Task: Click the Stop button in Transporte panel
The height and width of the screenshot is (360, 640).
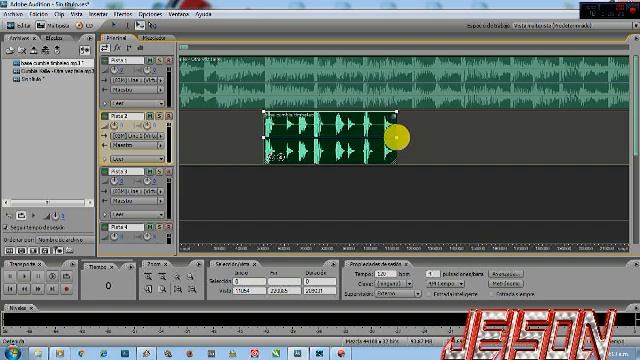Action: (x=10, y=276)
